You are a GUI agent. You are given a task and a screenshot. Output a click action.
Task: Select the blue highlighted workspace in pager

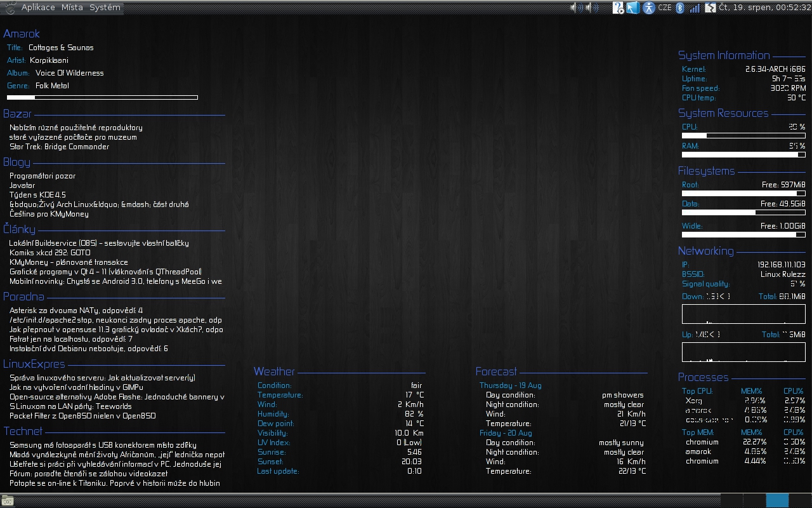coord(777,501)
